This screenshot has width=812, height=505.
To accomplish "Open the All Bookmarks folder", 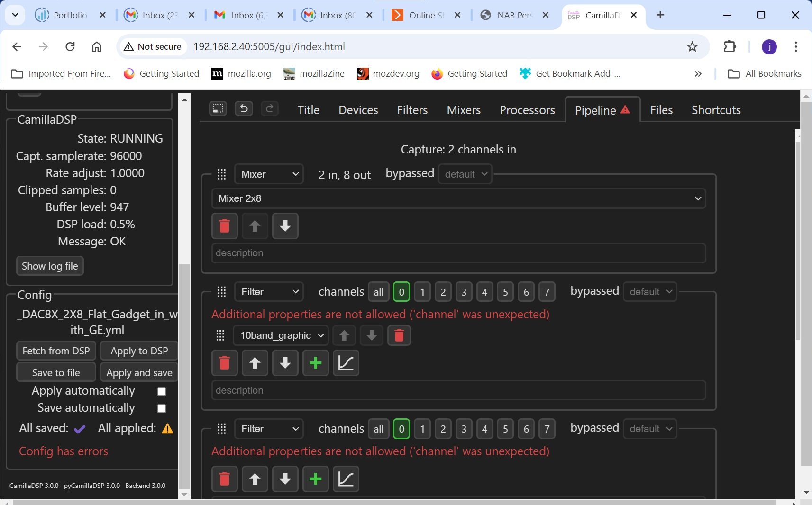I will tap(764, 73).
